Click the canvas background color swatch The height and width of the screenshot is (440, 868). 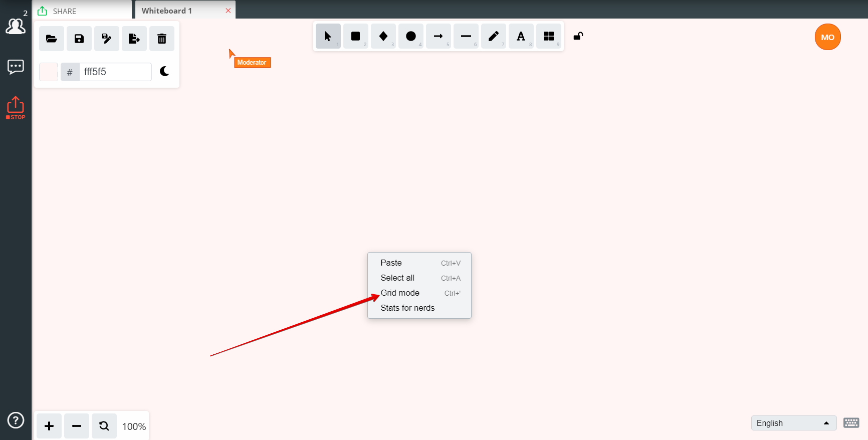(x=49, y=72)
